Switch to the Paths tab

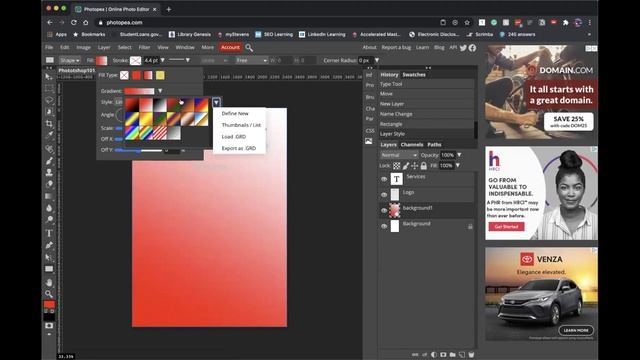434,145
